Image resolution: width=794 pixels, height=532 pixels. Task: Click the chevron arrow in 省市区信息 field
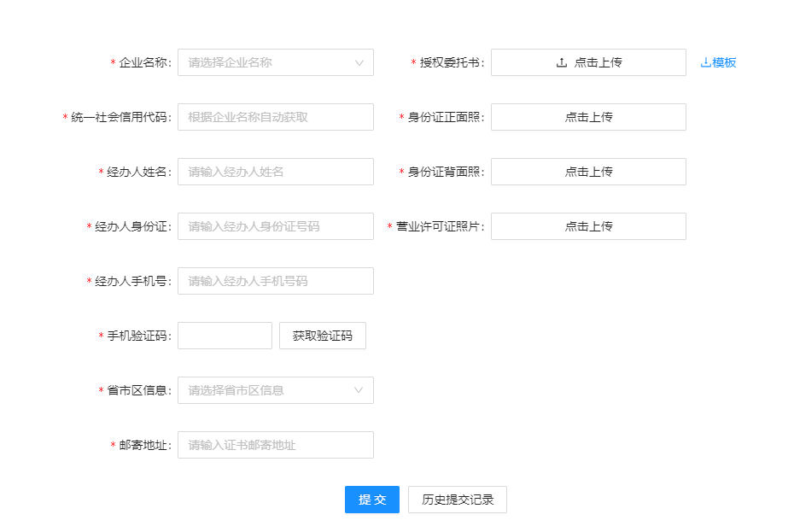click(359, 390)
